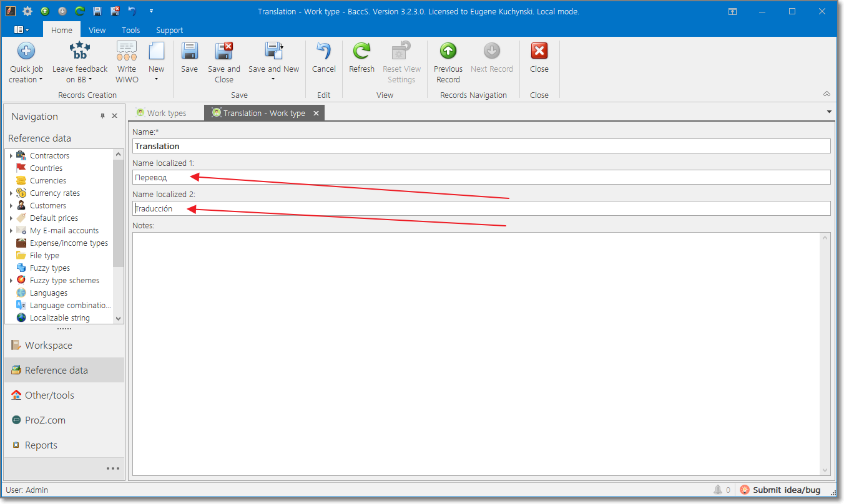Go to Previous Record
The image size is (844, 504).
coord(448,62)
